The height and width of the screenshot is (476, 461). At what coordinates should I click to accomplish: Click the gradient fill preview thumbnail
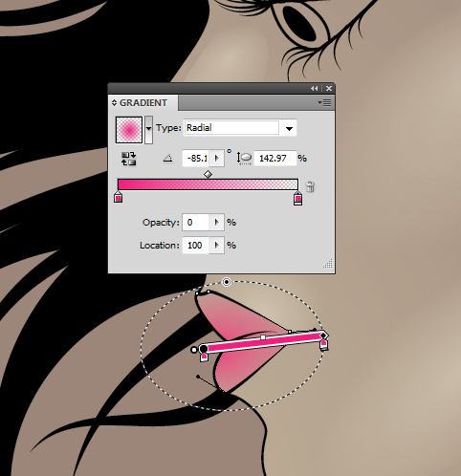pos(129,130)
